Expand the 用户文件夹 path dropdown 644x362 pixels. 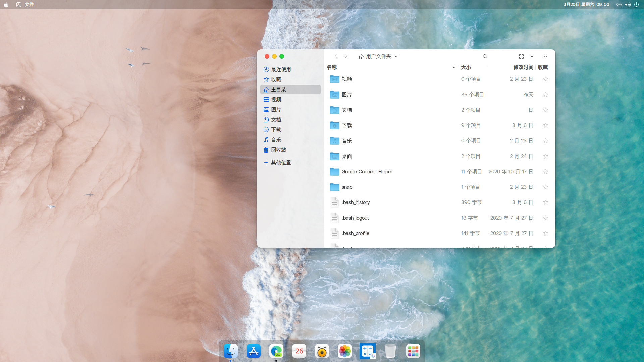(396, 56)
